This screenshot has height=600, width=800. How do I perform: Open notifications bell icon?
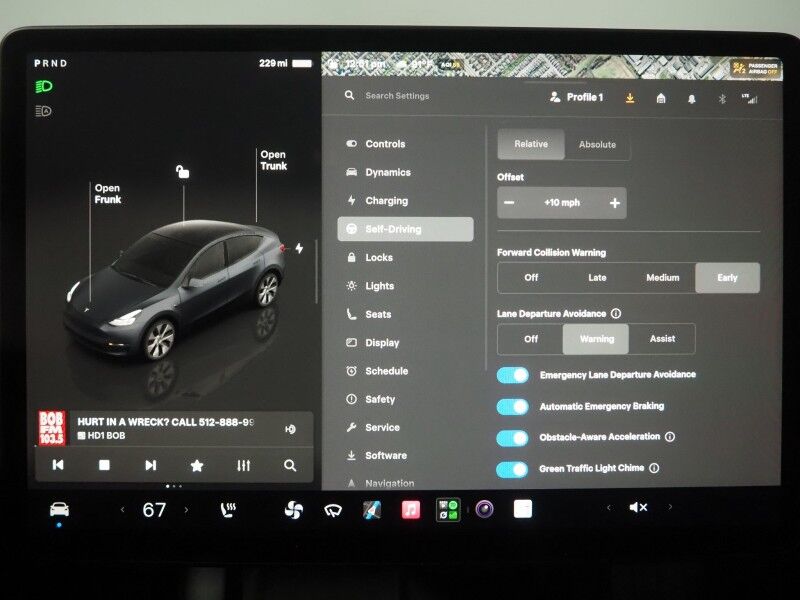pyautogui.click(x=691, y=99)
